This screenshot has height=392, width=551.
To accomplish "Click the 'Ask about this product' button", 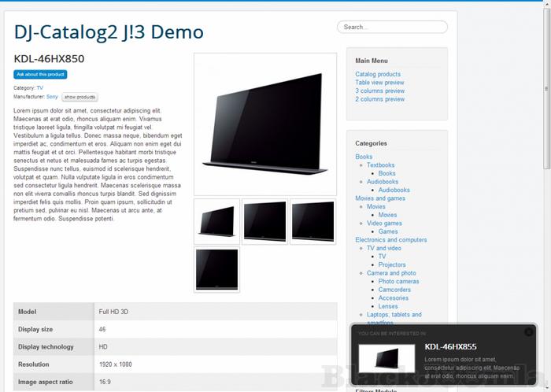I will (x=41, y=75).
